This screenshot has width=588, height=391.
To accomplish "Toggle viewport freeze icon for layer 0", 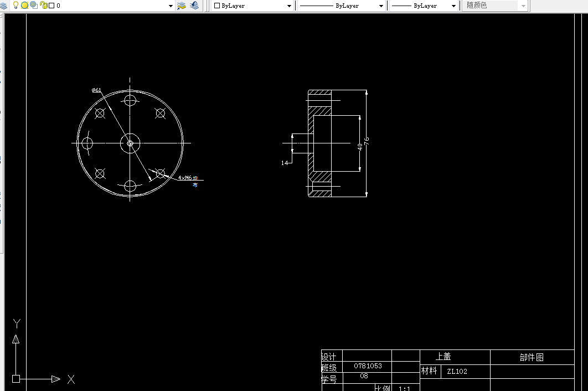I will 34,5.
